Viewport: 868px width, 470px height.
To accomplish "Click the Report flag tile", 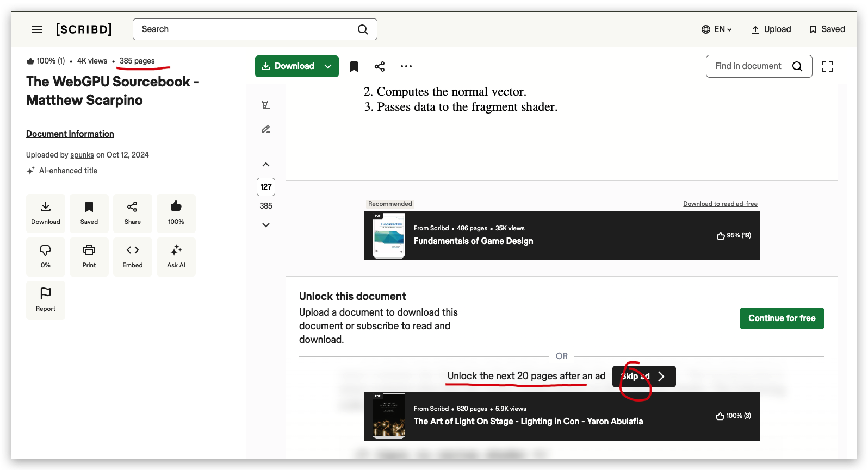I will point(46,300).
